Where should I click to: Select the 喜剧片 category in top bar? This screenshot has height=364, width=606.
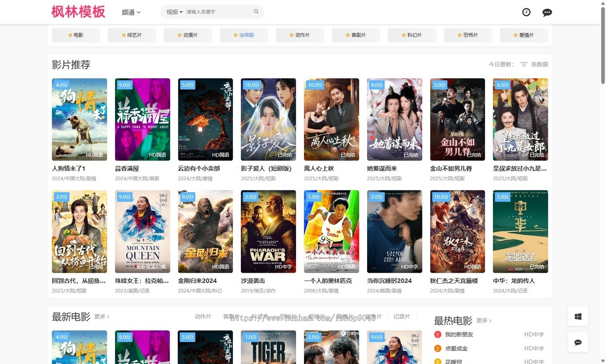(x=356, y=35)
